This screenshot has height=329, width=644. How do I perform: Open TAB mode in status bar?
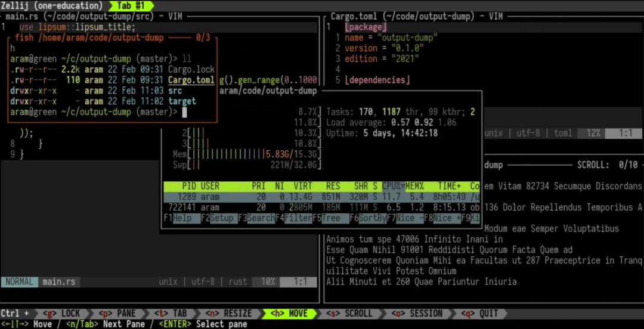171,314
